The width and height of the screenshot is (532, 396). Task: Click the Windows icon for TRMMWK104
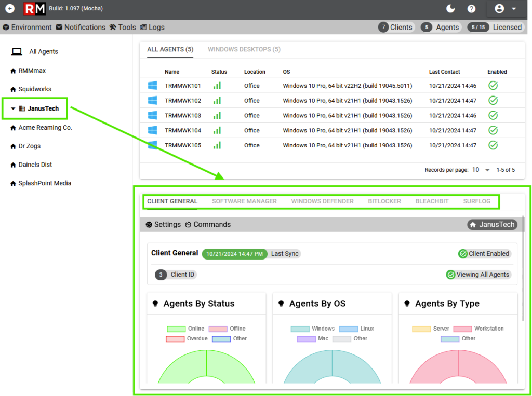tap(153, 130)
